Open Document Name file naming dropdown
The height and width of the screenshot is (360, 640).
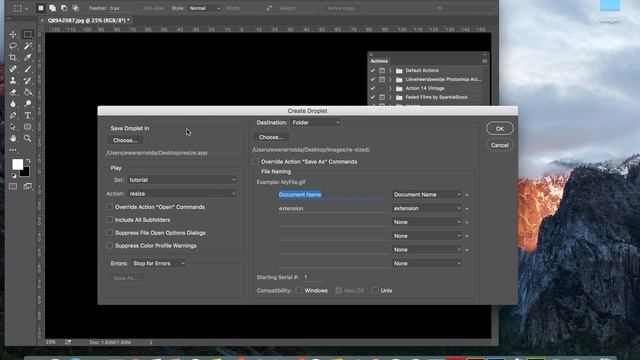coord(427,195)
